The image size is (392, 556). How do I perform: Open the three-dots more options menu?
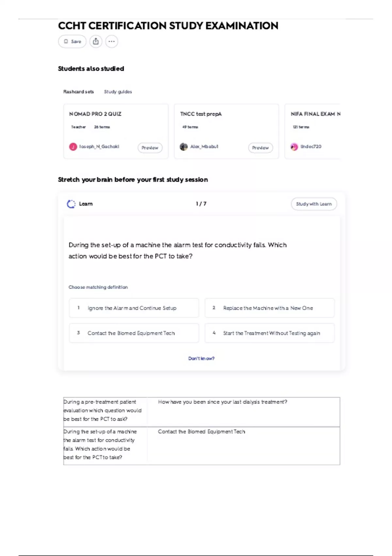pyautogui.click(x=112, y=42)
